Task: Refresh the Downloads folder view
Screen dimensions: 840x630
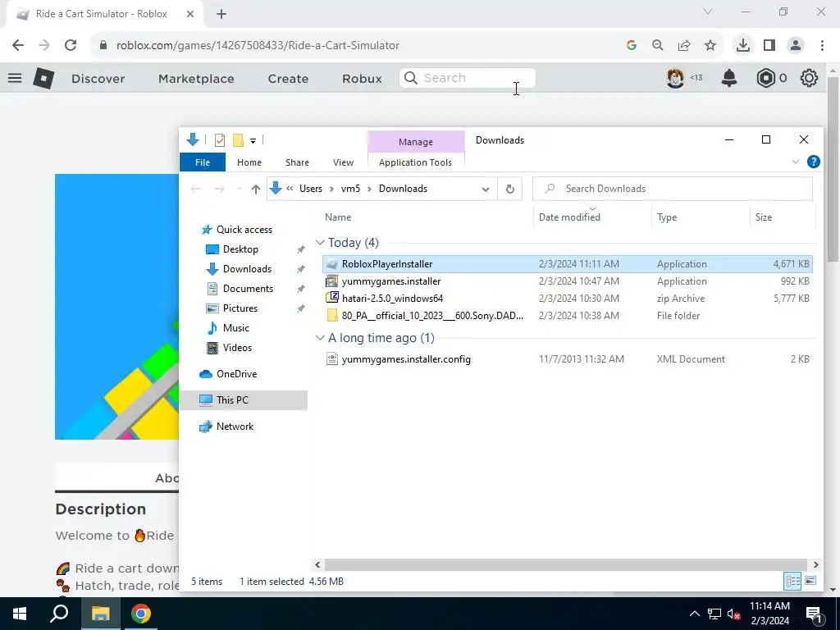Action: pyautogui.click(x=510, y=189)
